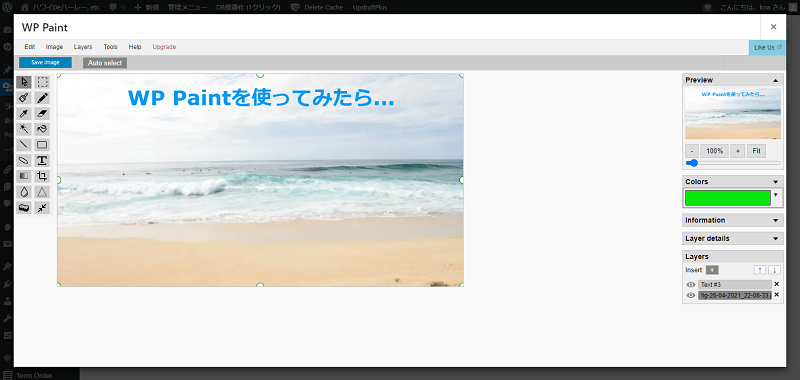
Task: Select the arrow Select tool
Action: tap(24, 82)
